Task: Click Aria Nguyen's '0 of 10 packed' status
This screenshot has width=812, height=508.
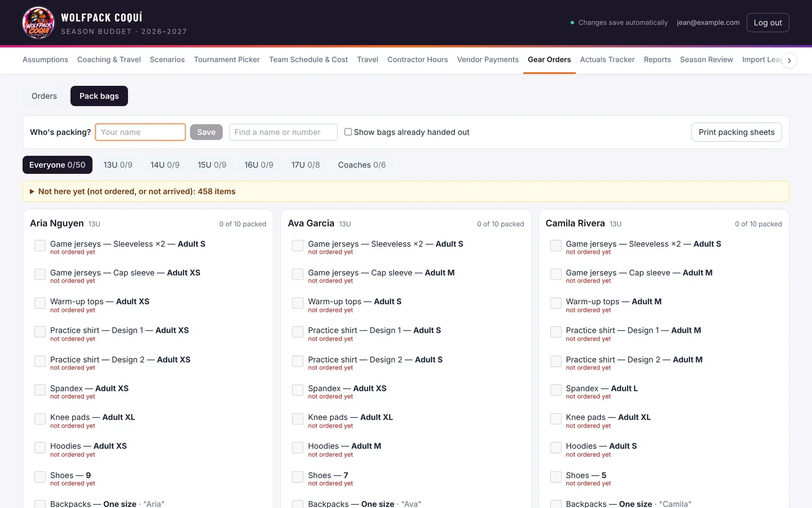Action: pyautogui.click(x=243, y=224)
